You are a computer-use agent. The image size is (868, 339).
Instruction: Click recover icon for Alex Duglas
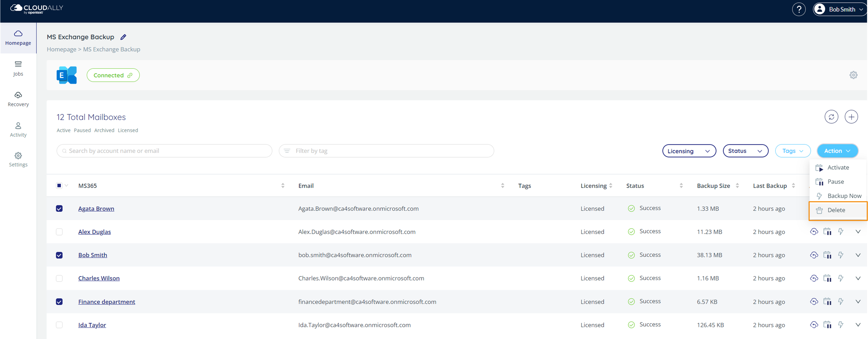coord(814,232)
